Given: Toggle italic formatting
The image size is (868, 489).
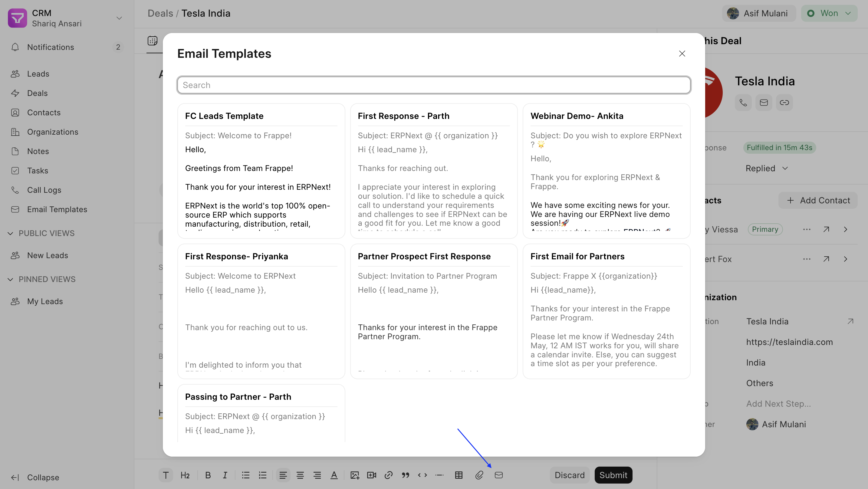Looking at the screenshot, I should 225,475.
